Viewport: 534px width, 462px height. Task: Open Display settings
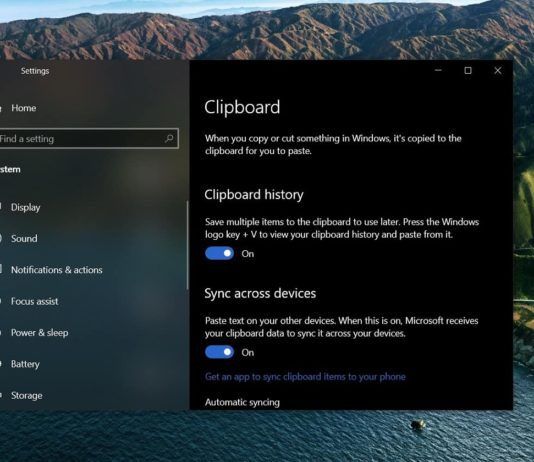click(26, 207)
